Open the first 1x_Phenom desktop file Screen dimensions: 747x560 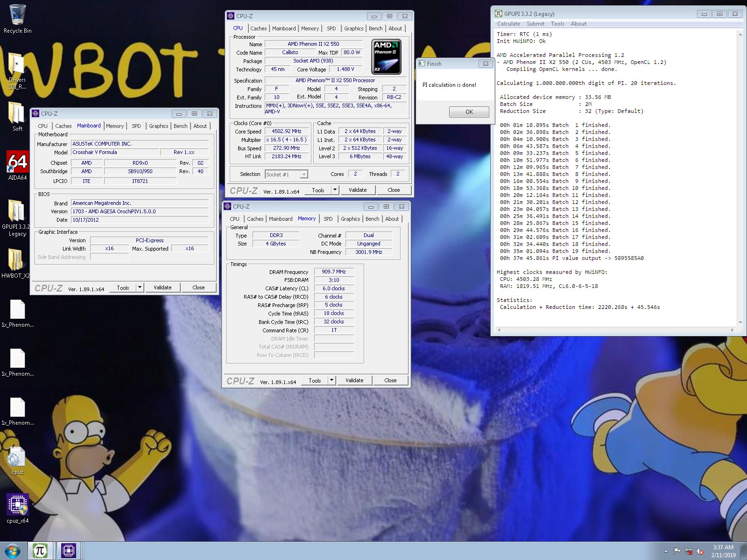coord(17,313)
